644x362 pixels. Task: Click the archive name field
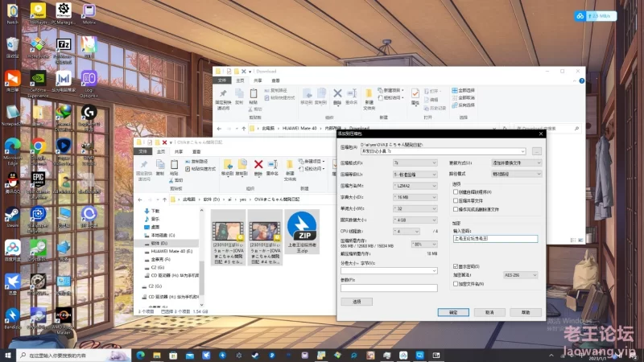443,151
